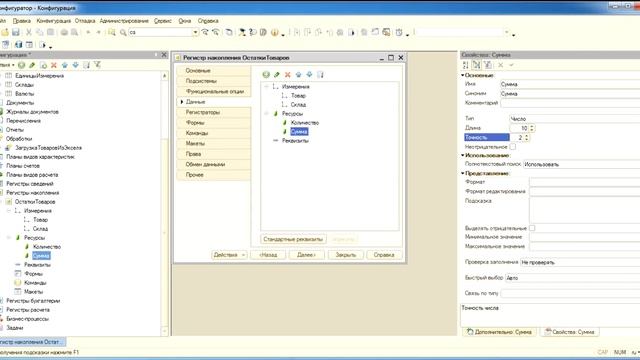Select Количество in register data tree

coord(304,122)
